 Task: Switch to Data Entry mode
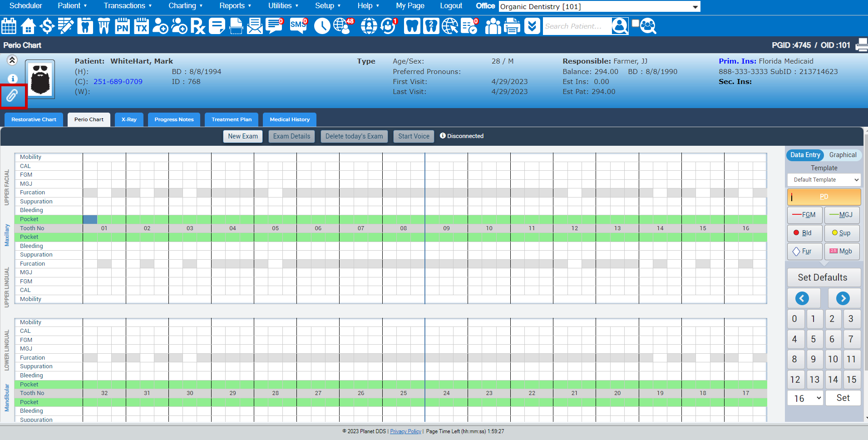[805, 155]
